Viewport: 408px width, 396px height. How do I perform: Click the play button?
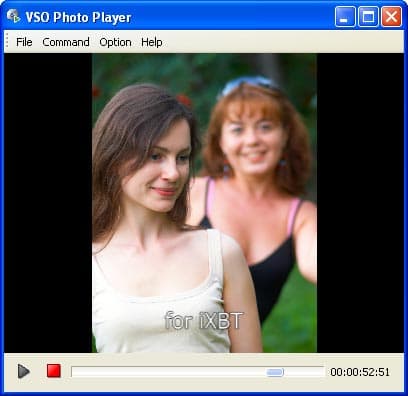(x=23, y=371)
